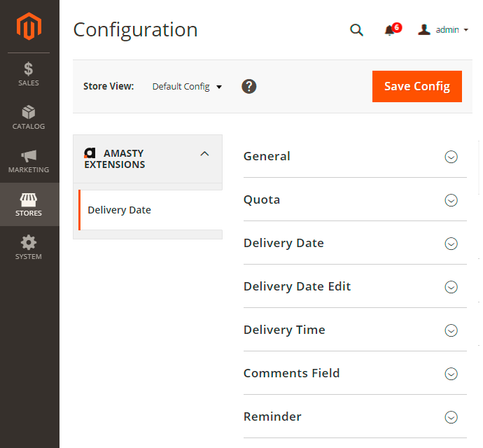
Task: Expand the Delivery Time section
Action: coord(451,330)
